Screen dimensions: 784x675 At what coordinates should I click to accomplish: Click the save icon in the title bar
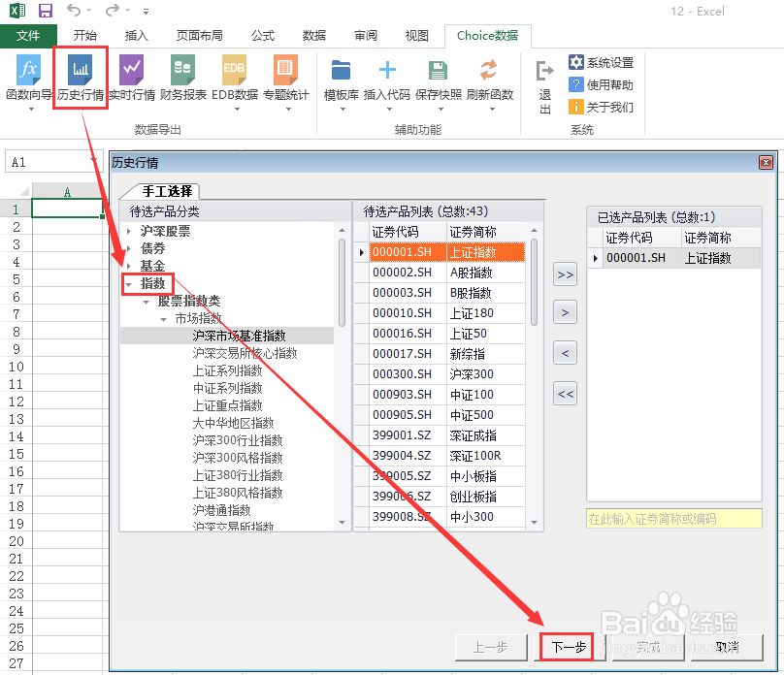[46, 11]
